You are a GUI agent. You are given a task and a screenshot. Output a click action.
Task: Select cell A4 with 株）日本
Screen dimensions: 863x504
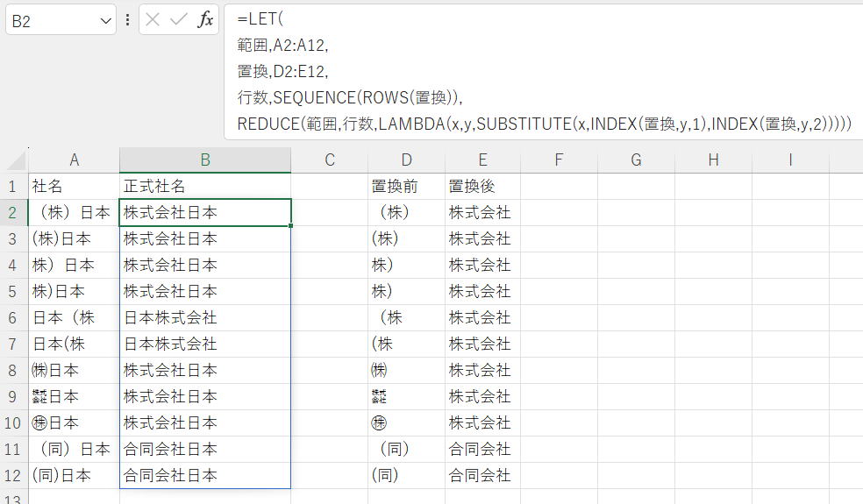74,266
